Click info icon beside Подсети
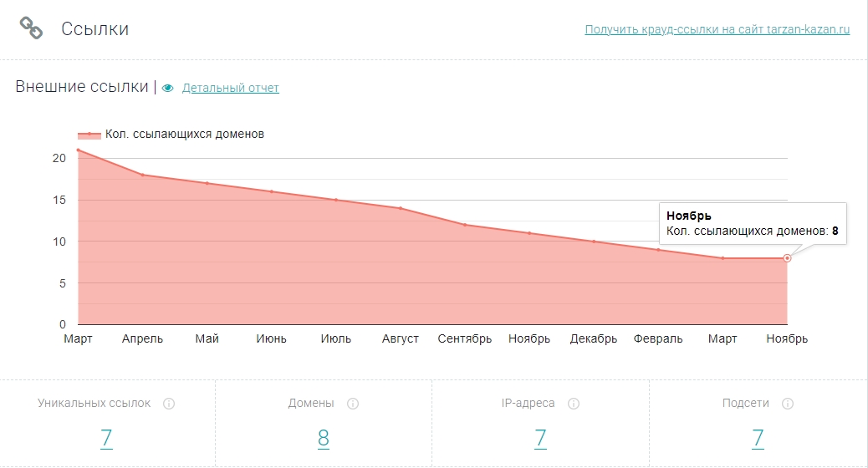This screenshot has height=468, width=868. (788, 404)
